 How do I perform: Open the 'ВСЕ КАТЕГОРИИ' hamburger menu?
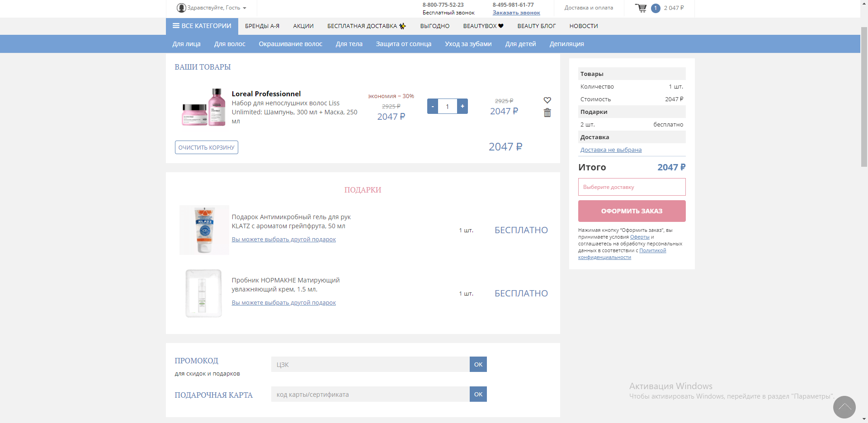[202, 26]
